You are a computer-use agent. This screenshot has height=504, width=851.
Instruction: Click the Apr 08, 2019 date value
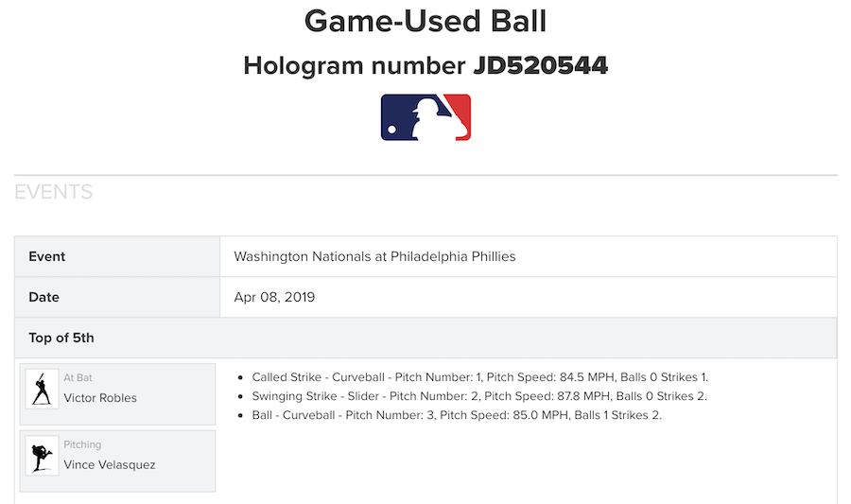274,297
